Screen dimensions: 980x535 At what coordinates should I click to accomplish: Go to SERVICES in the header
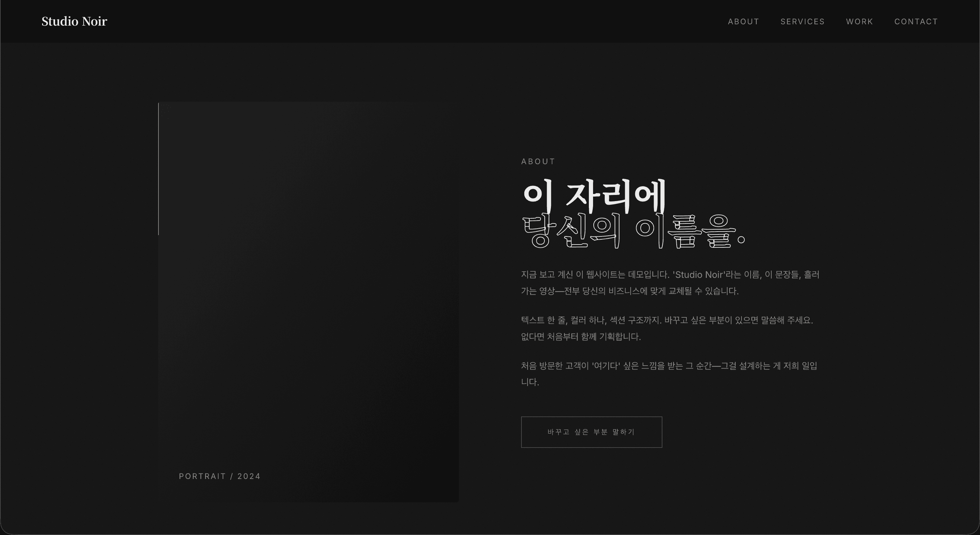click(x=802, y=22)
